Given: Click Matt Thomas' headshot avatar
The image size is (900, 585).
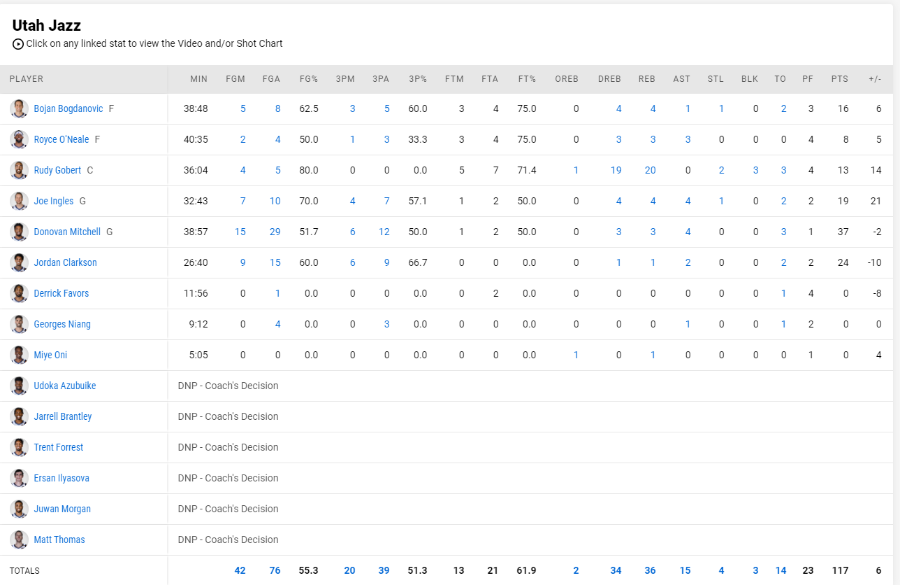Looking at the screenshot, I should [19, 540].
